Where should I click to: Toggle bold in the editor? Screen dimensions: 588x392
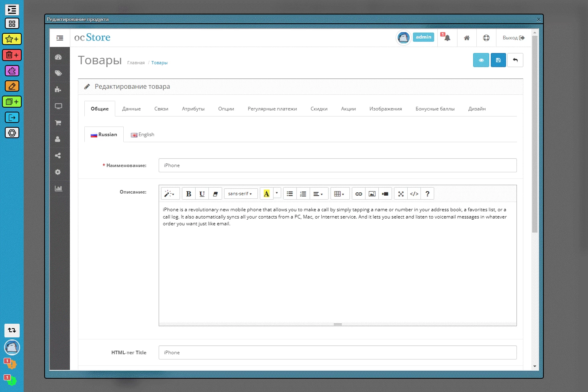(188, 194)
